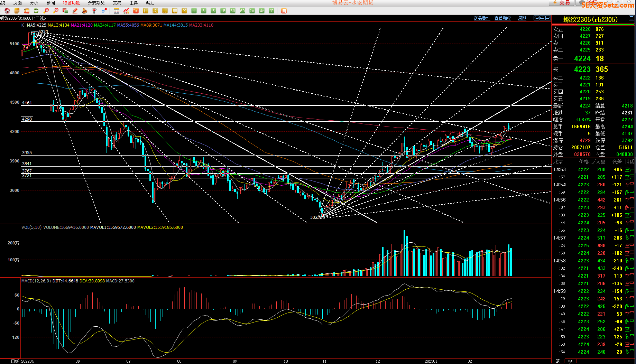Screen dimensions: 636x364
Task: Zoom in the chart with magnifier plus
Action: point(46,11)
